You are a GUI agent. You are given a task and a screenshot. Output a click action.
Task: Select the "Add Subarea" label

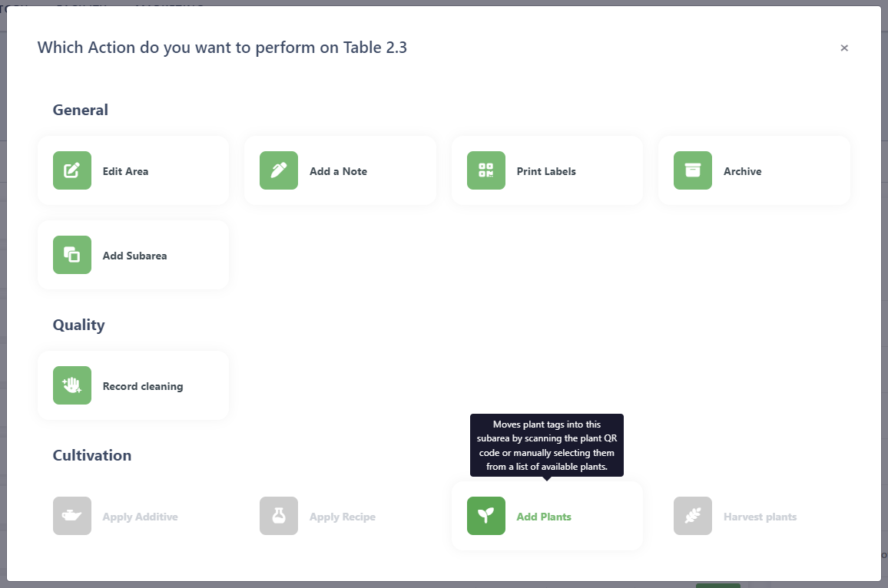(x=134, y=256)
